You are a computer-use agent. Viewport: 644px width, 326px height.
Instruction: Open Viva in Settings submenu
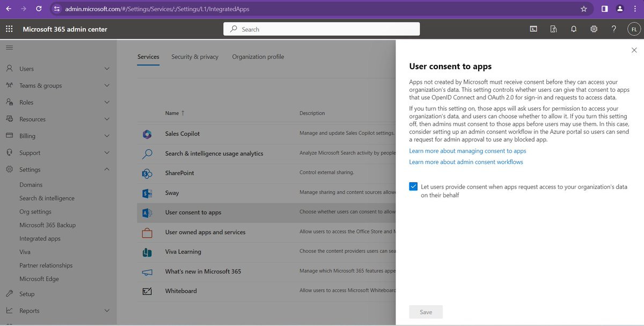coord(25,252)
